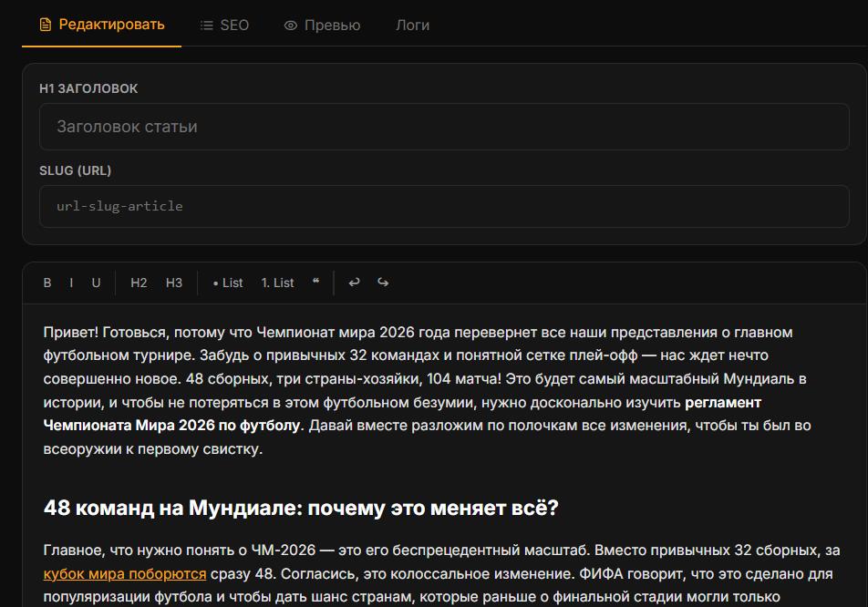Open the SEO tab

224,25
